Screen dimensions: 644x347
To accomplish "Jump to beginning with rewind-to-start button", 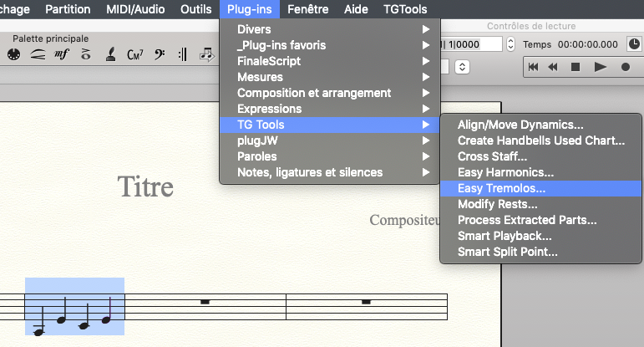I will [533, 67].
